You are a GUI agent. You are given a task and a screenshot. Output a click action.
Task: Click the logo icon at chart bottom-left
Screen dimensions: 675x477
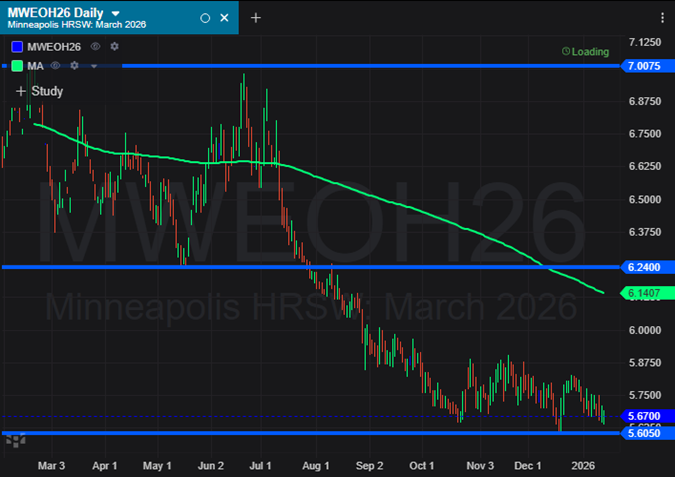click(x=15, y=440)
